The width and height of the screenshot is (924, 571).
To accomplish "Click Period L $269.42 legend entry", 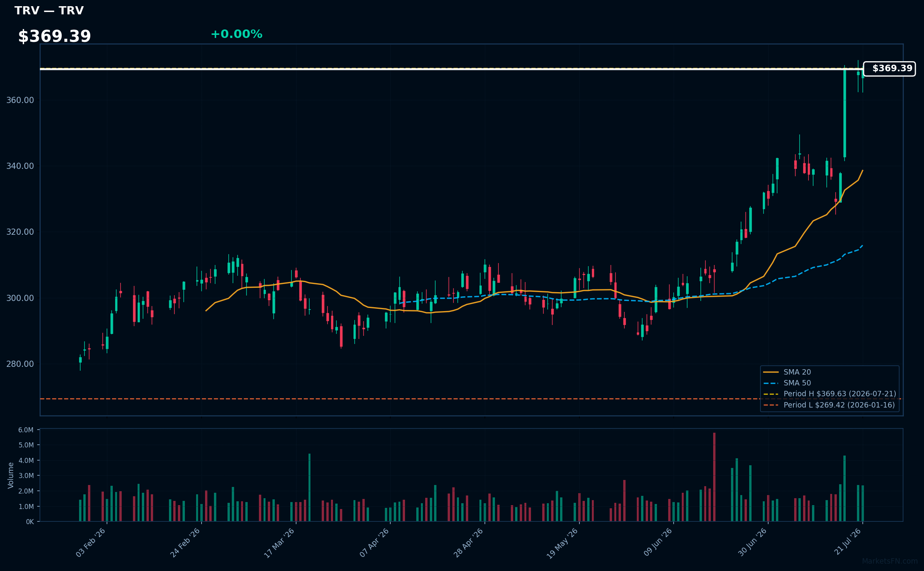I will coord(829,405).
